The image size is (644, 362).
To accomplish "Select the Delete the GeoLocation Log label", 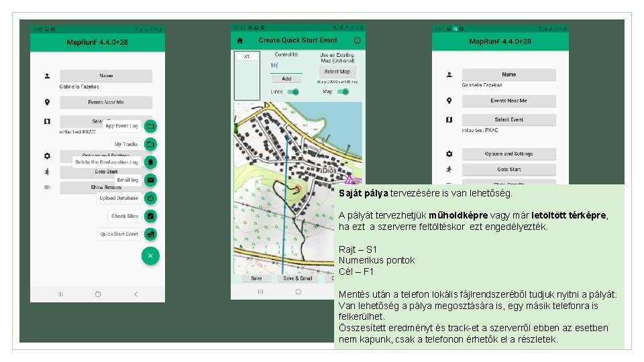I will [x=107, y=162].
